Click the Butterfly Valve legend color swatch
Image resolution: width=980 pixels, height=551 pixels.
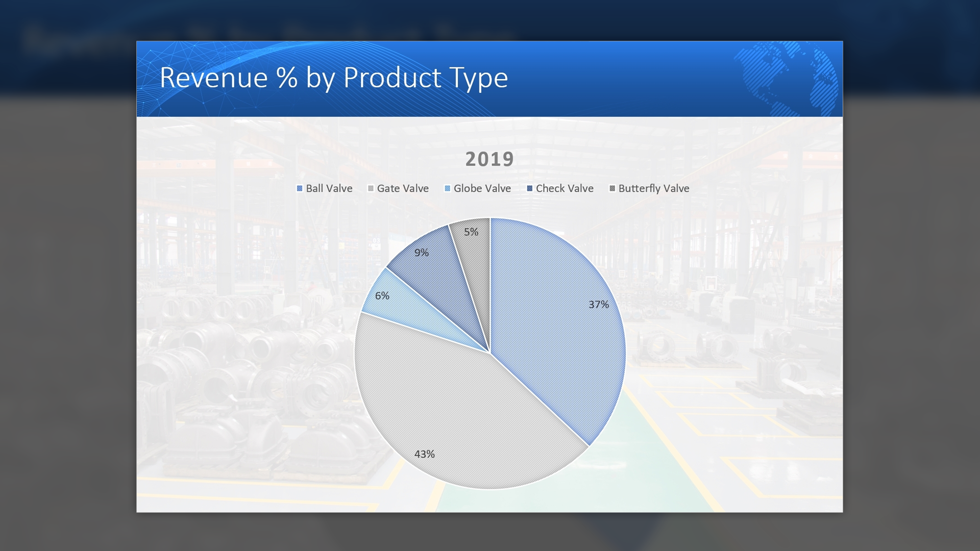[x=612, y=189]
